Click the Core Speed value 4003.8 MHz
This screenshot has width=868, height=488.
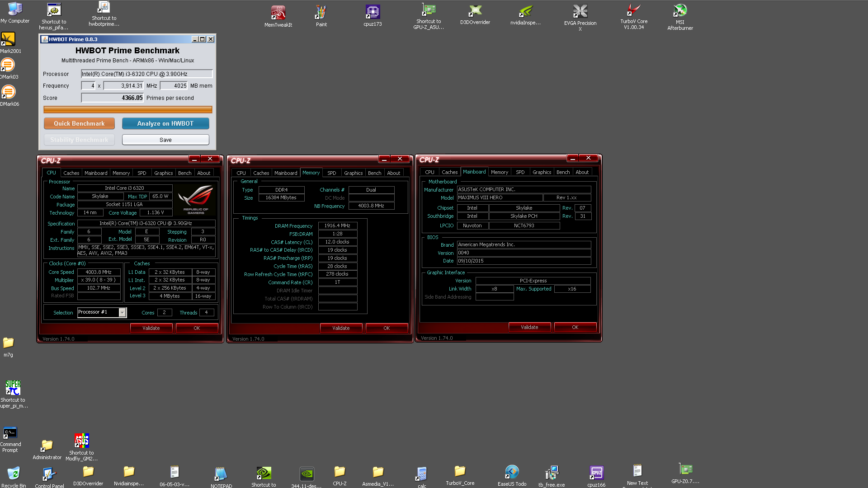coord(99,272)
